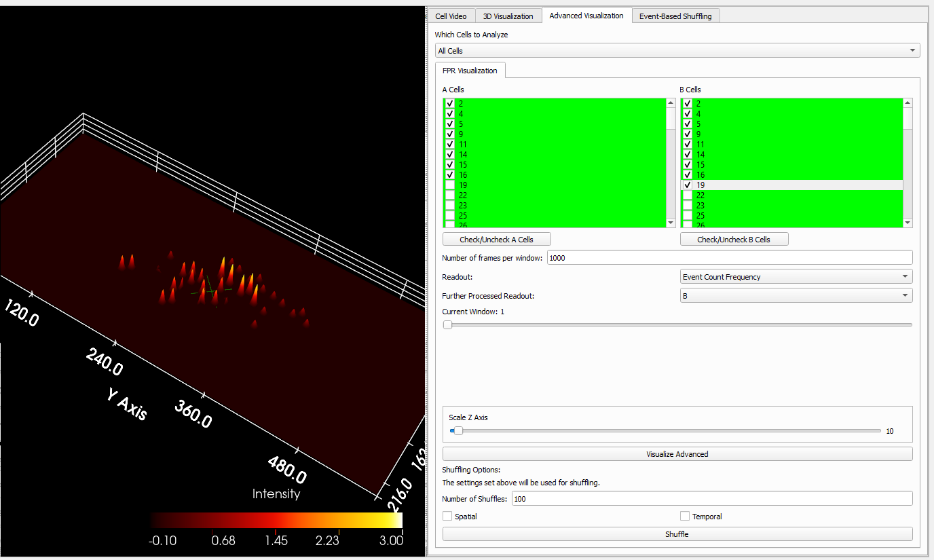
Task: Click the Visualize Advanced button
Action: 677,454
